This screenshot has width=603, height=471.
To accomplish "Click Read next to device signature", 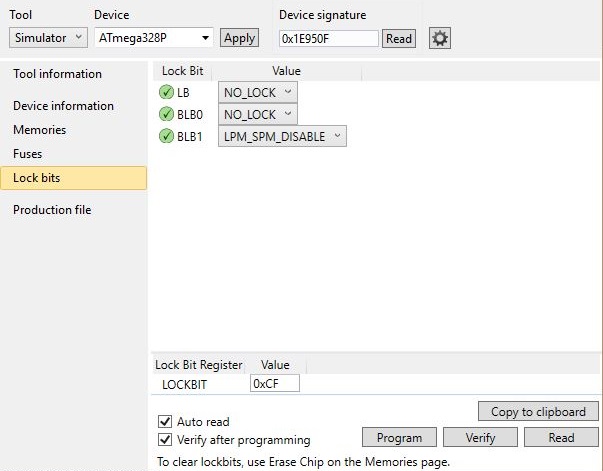I will tap(398, 39).
